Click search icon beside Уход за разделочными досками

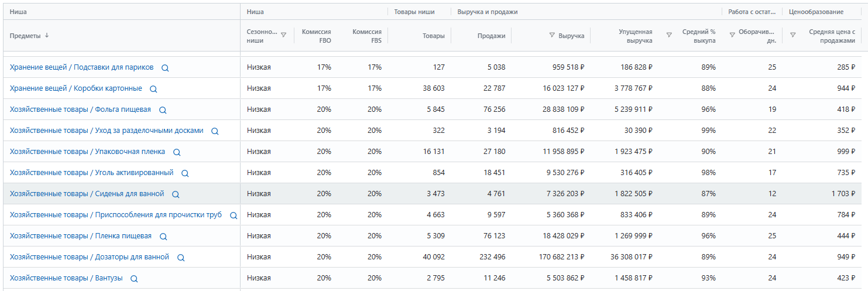click(x=215, y=131)
